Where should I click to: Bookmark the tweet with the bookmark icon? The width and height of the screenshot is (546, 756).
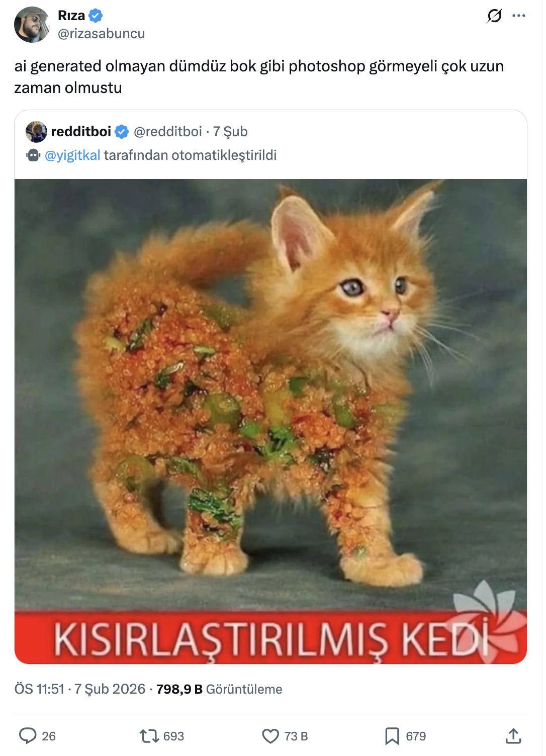(392, 736)
